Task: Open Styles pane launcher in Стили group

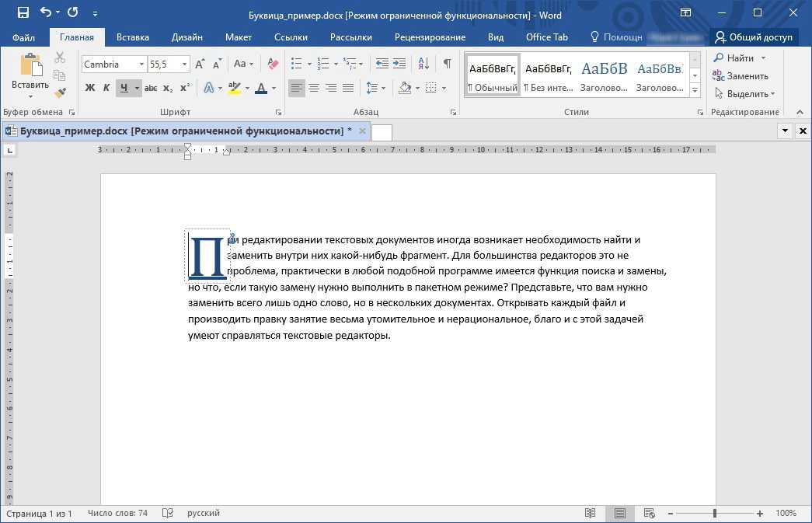Action: coord(700,112)
